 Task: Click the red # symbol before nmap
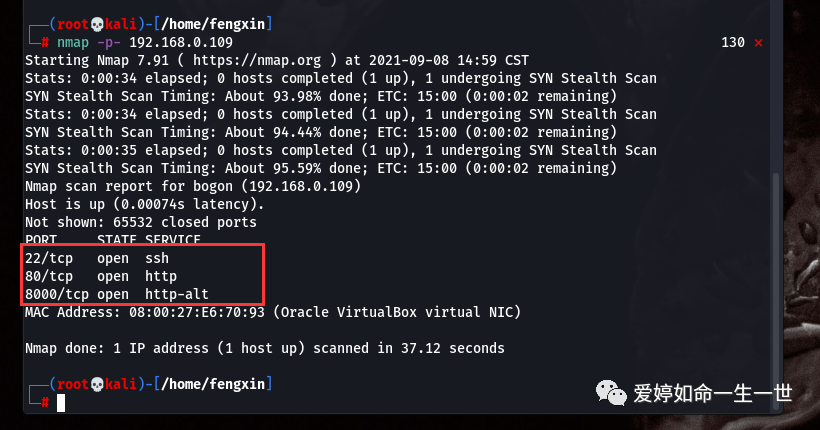(45, 42)
